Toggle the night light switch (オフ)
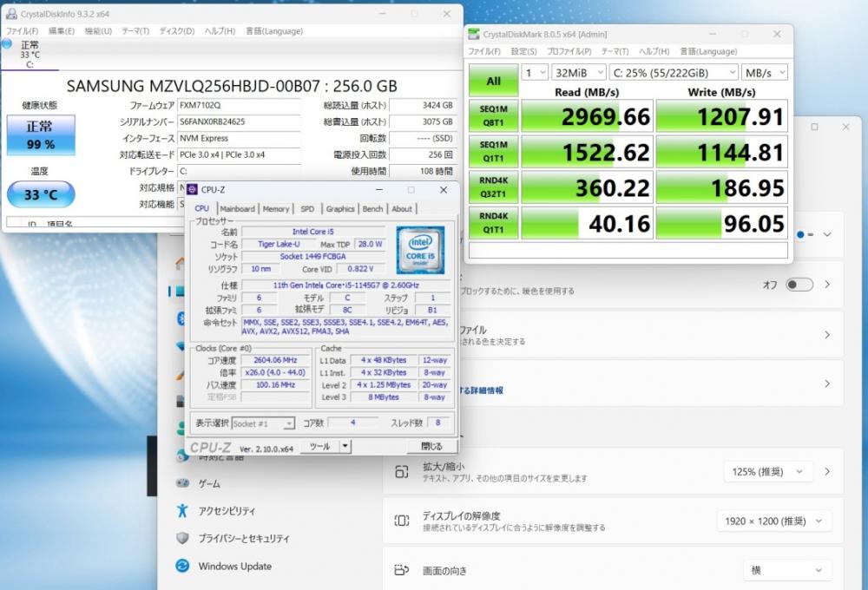This screenshot has width=868, height=590. (799, 285)
